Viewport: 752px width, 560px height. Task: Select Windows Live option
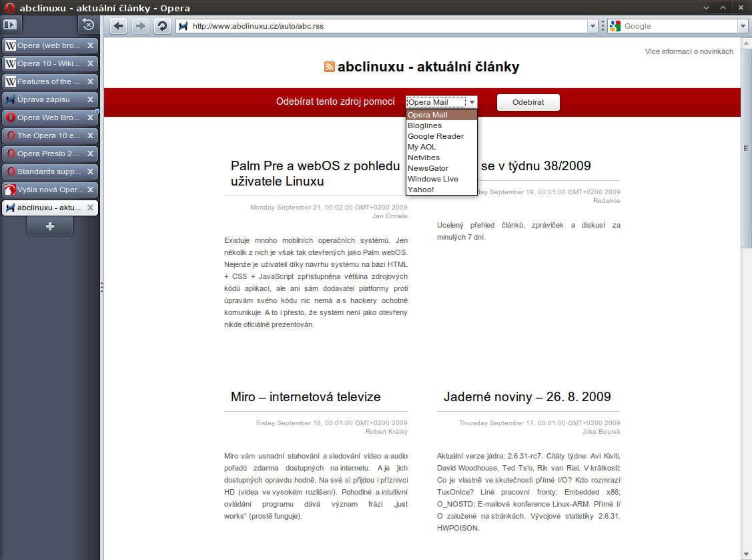(442, 179)
